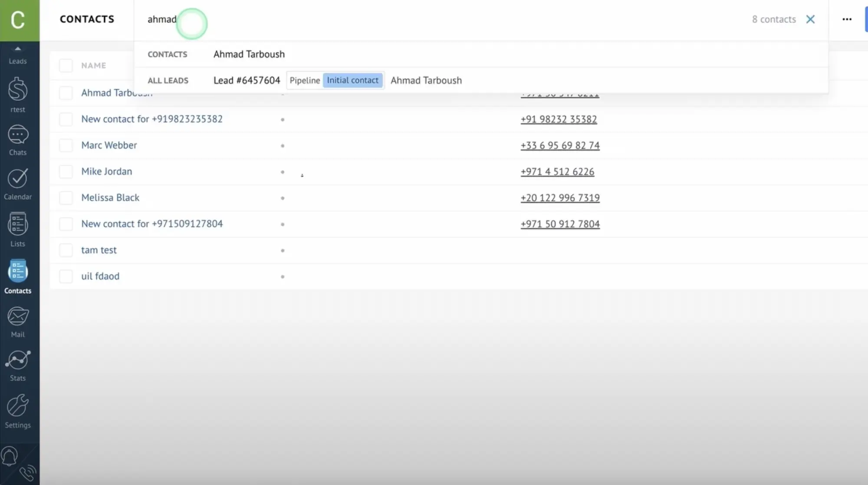
Task: Tick Melissa Black's checkbox
Action: [66, 198]
